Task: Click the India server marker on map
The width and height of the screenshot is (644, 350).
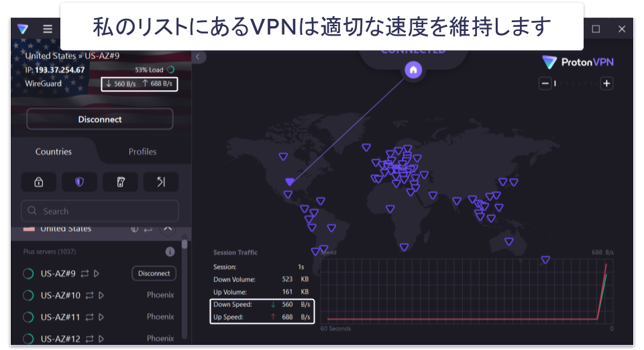Action: click(x=457, y=201)
